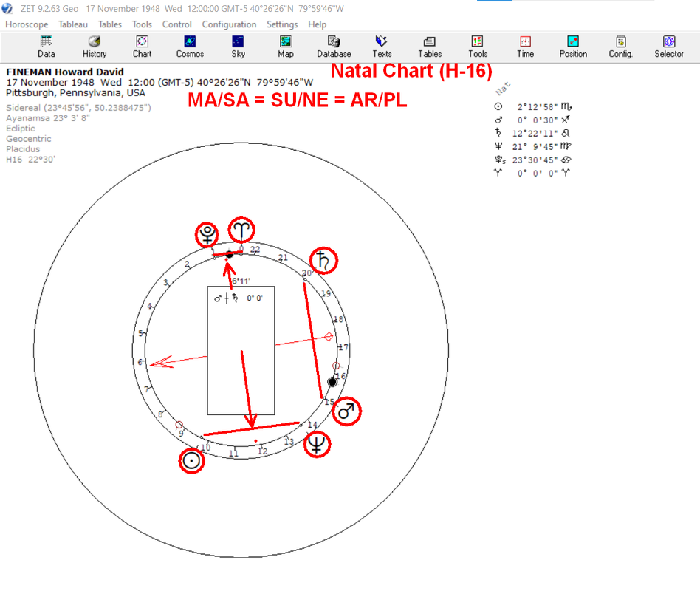Open the Settings menu
700x591 pixels.
tap(282, 24)
